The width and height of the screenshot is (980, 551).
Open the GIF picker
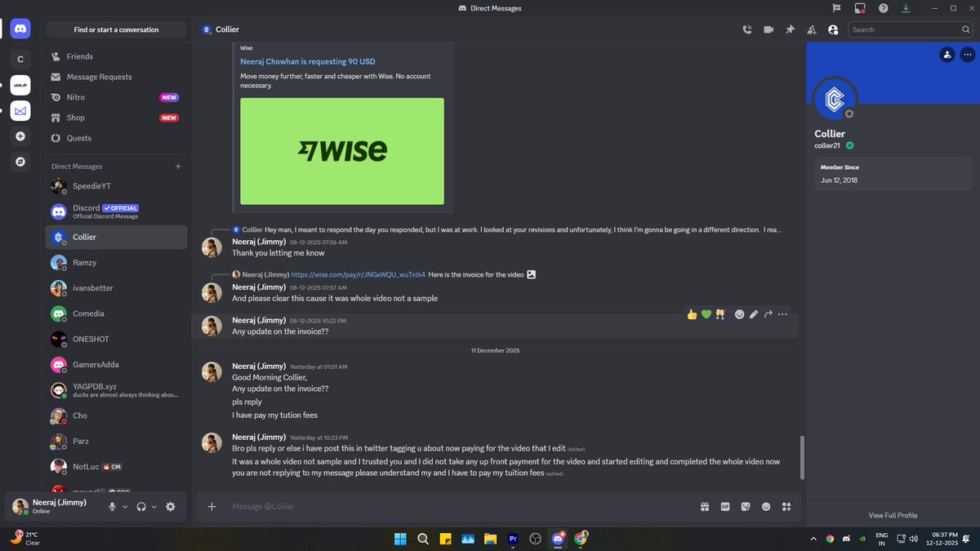725,507
